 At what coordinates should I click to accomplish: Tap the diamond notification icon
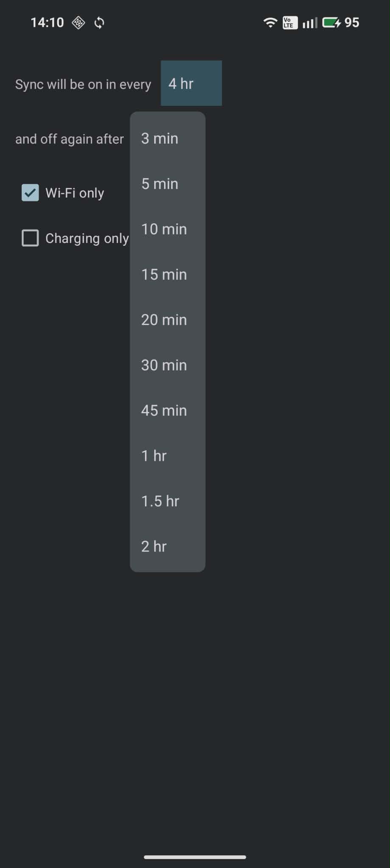(x=78, y=22)
